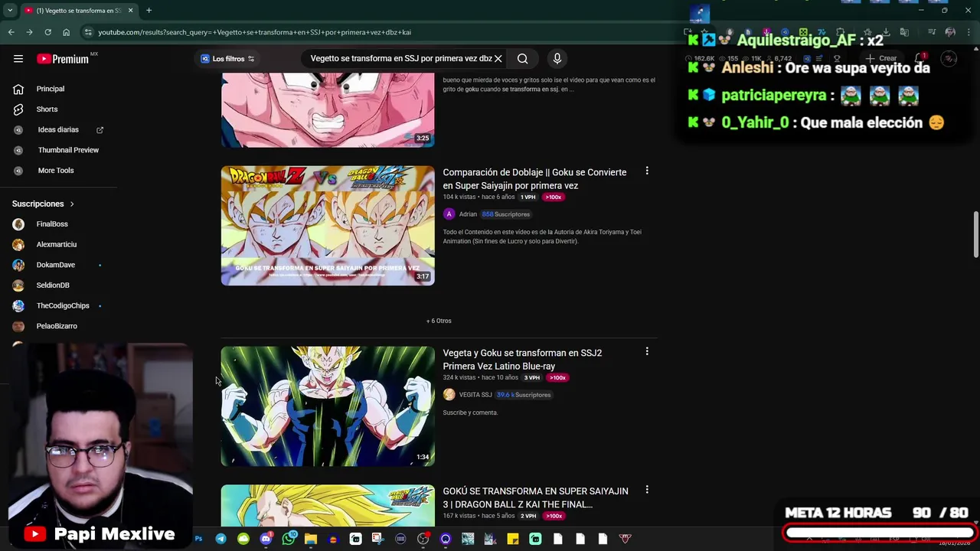Viewport: 980px width, 551px height.
Task: Open the Los filtros filter options
Action: pyautogui.click(x=227, y=59)
